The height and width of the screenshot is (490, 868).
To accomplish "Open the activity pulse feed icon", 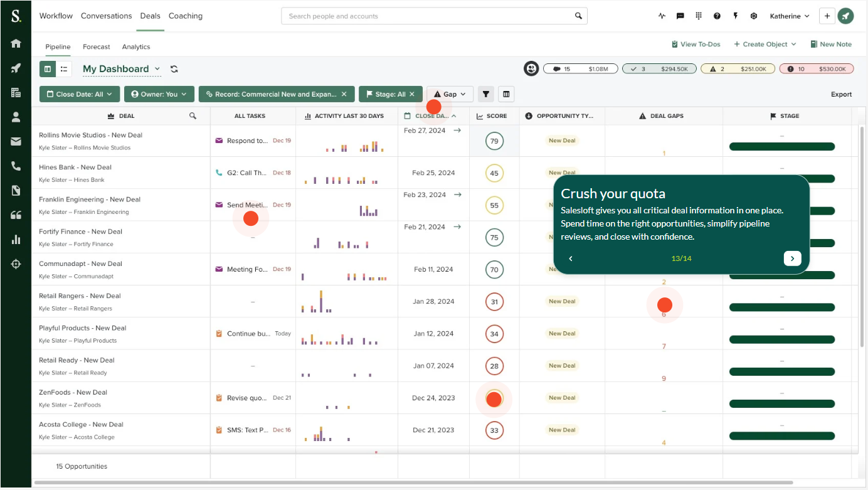I will coord(662,16).
